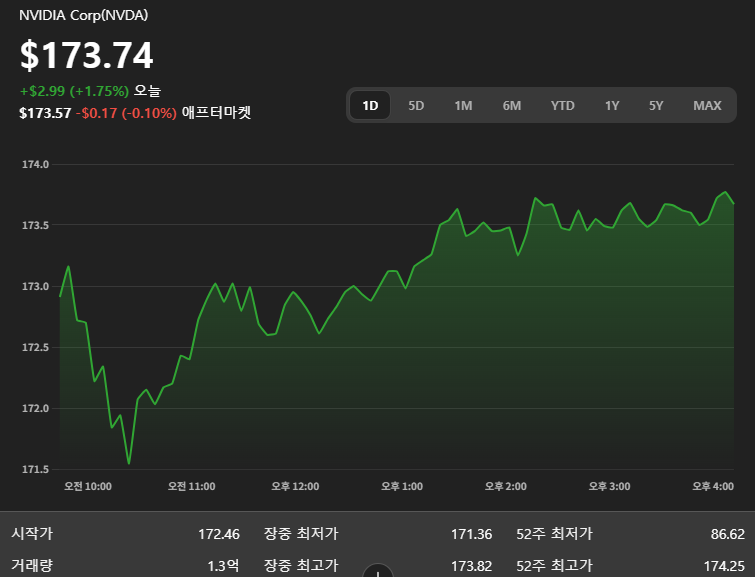Click the 173.82 intraday high value

pyautogui.click(x=471, y=566)
